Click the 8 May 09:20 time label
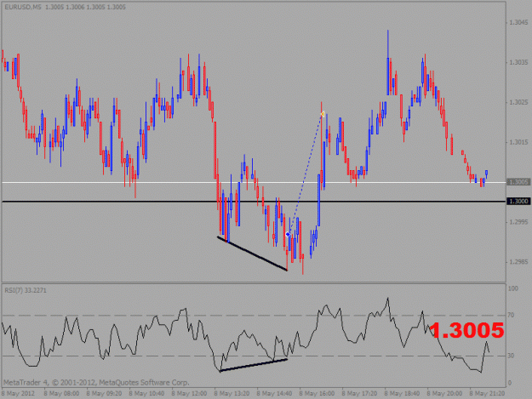Image resolution: width=532 pixels, height=399 pixels. coord(104,394)
